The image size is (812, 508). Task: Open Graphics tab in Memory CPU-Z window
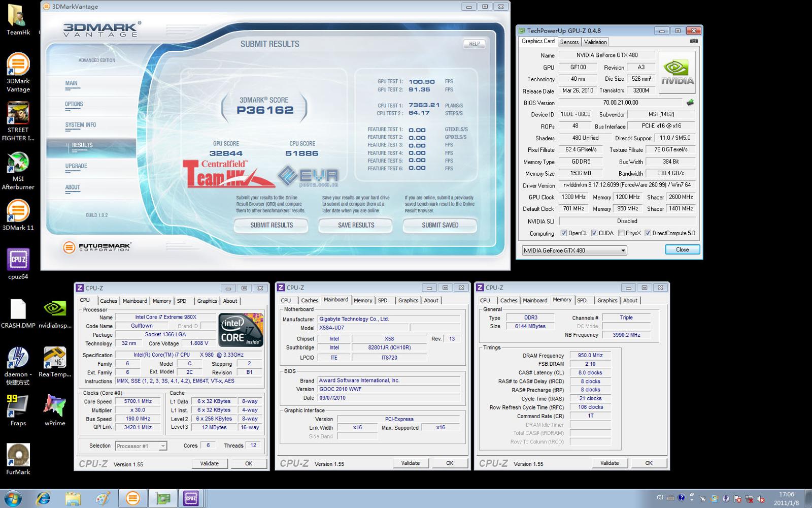(x=607, y=300)
